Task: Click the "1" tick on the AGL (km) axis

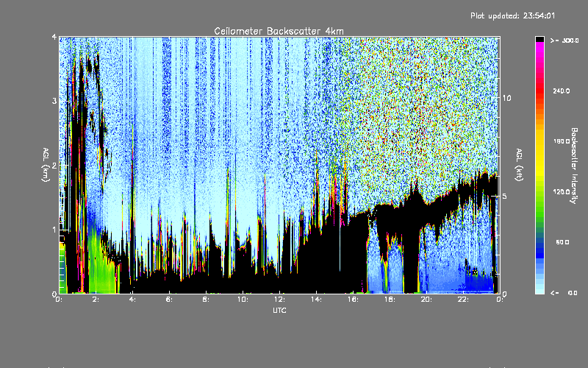Action: click(54, 230)
